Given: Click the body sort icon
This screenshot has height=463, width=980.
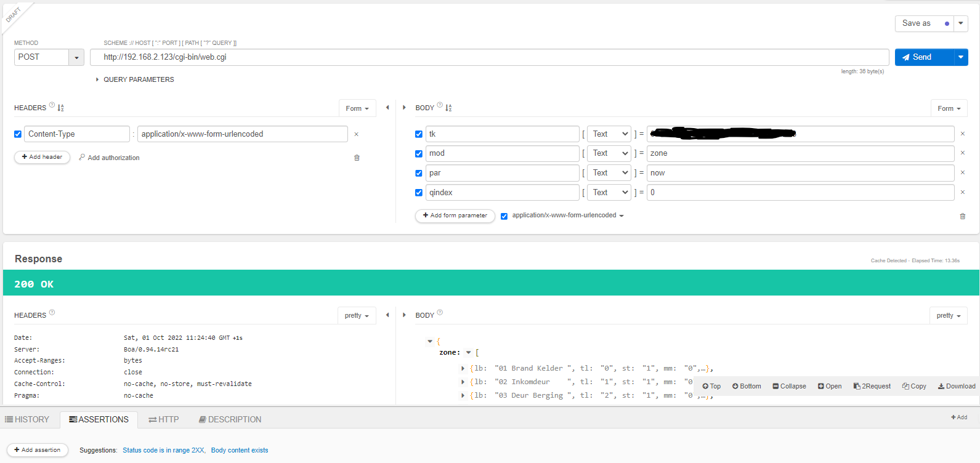Looking at the screenshot, I should tap(448, 108).
